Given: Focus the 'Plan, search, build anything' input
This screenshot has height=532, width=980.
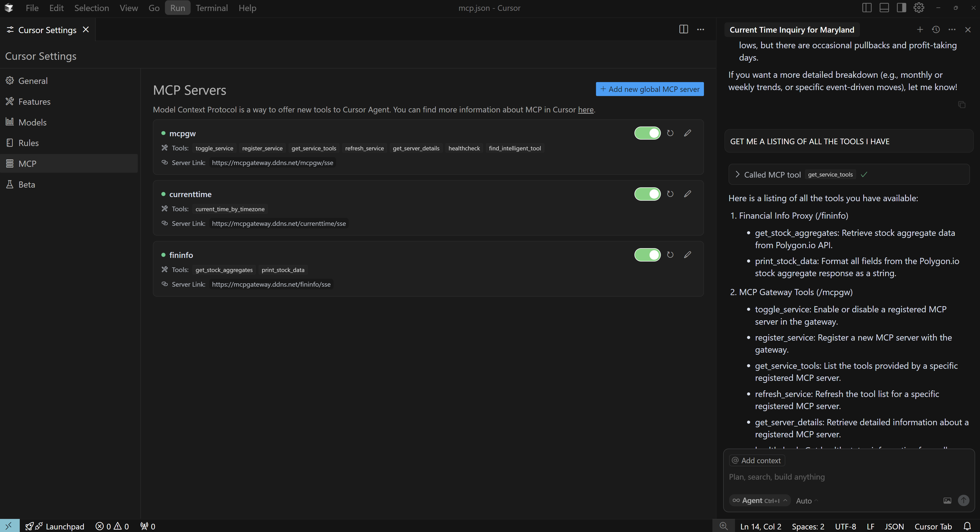Looking at the screenshot, I should coord(837,477).
